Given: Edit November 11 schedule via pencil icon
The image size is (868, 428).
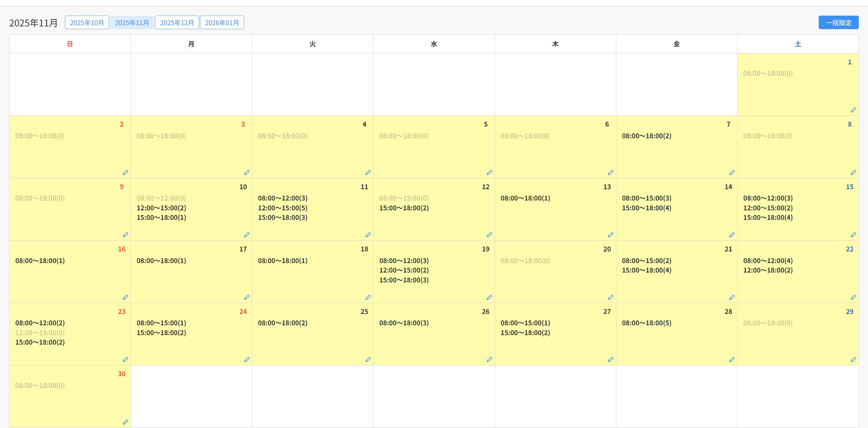Looking at the screenshot, I should (368, 235).
